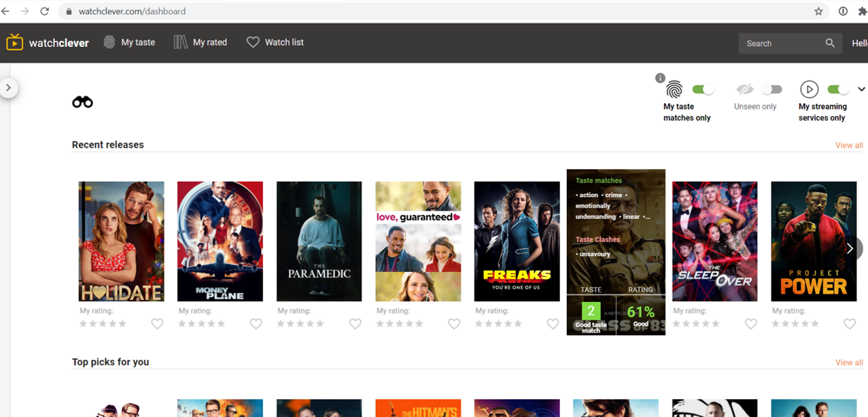
Task: Click the Taste matches heading in card
Action: pyautogui.click(x=599, y=181)
